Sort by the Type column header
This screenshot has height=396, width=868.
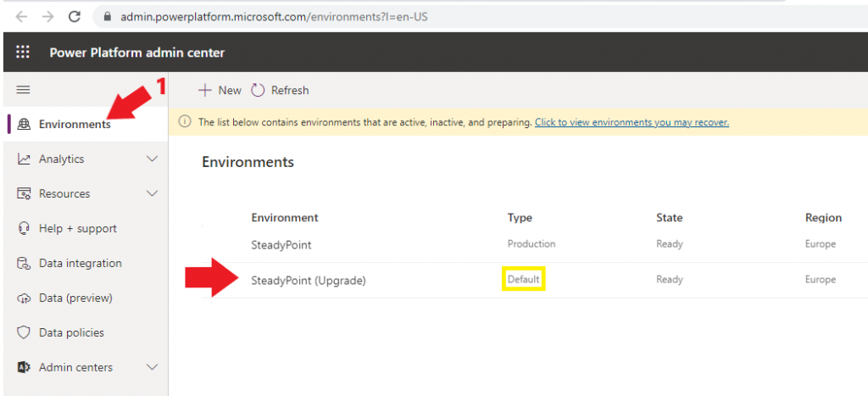[520, 218]
